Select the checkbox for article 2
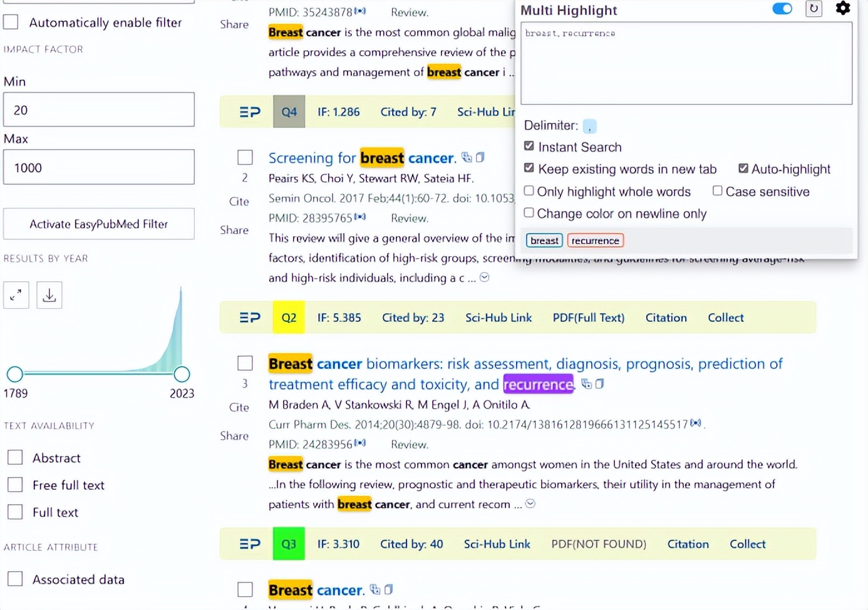 [x=245, y=157]
